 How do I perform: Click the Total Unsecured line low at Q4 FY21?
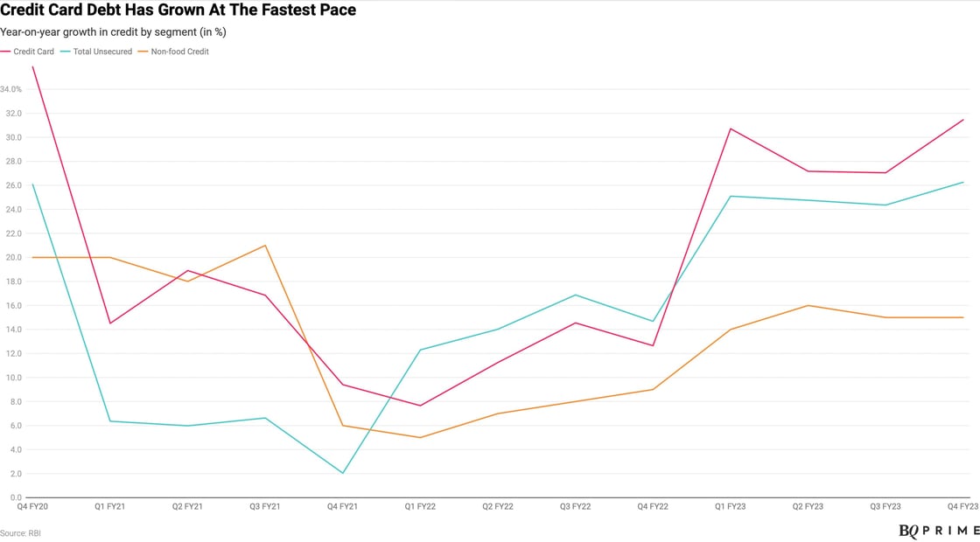343,473
